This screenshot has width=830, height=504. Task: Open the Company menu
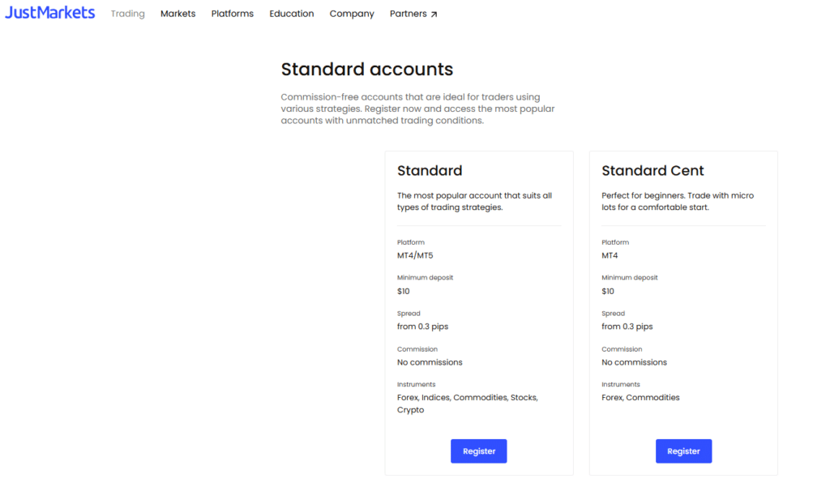pos(352,14)
